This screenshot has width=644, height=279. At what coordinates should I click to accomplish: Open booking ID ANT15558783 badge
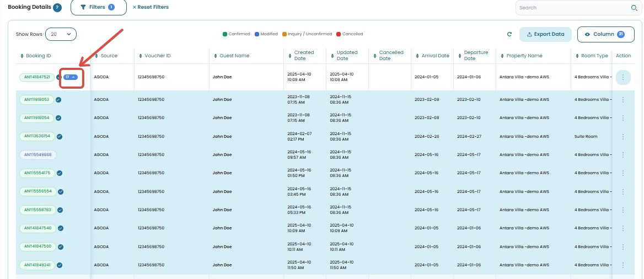(x=37, y=210)
